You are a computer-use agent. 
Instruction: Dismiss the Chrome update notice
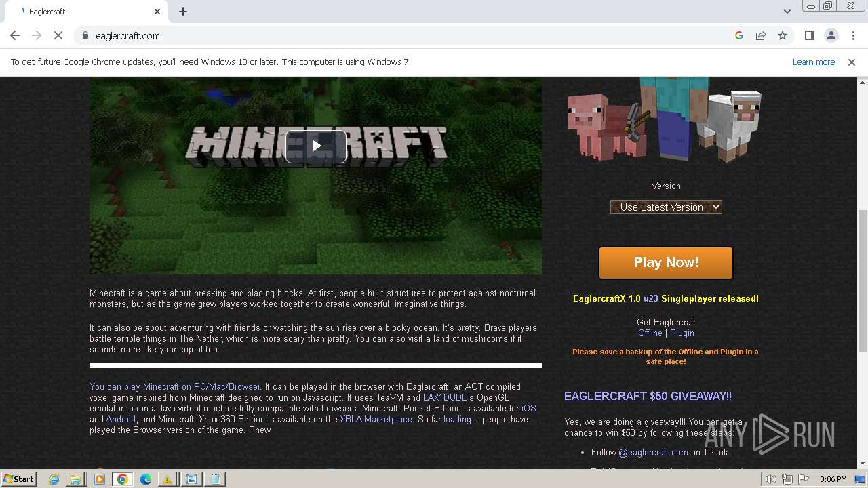click(x=852, y=62)
